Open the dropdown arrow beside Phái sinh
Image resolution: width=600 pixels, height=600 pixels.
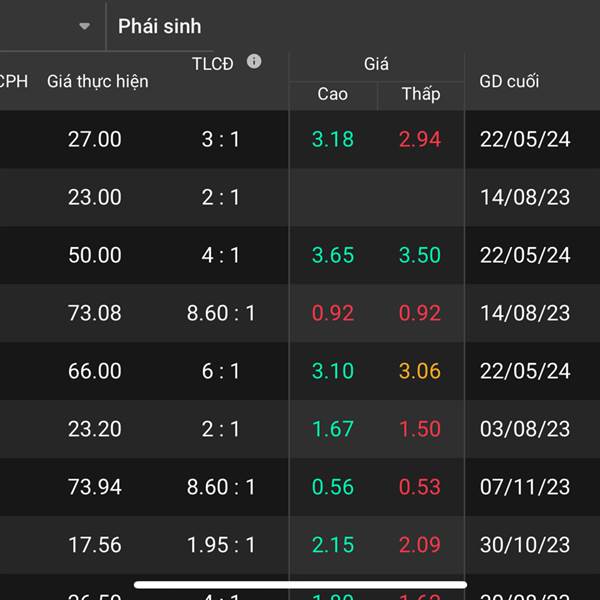pyautogui.click(x=85, y=26)
